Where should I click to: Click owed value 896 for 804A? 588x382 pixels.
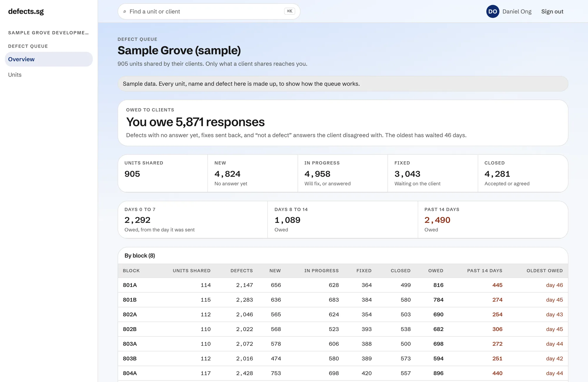[x=438, y=373]
